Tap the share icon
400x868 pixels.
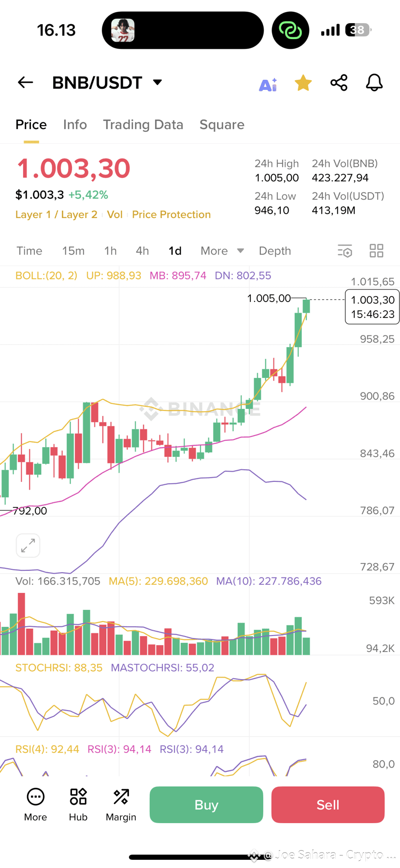(x=339, y=83)
